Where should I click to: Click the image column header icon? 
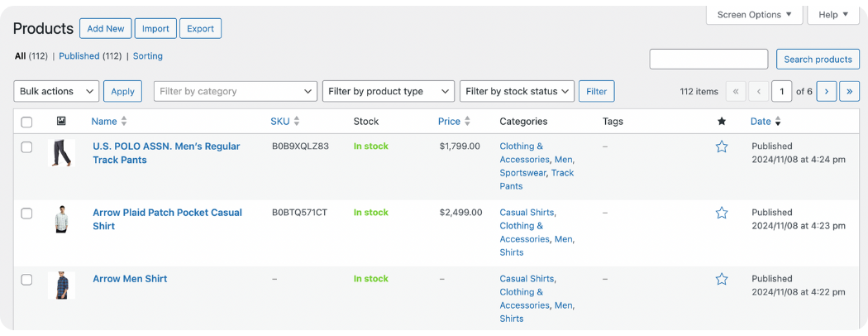(61, 122)
